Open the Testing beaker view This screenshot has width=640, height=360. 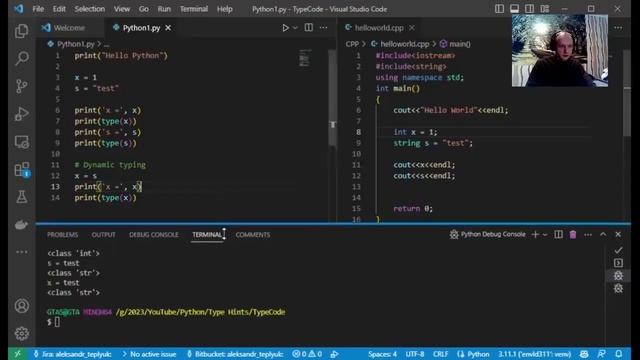(x=22, y=197)
